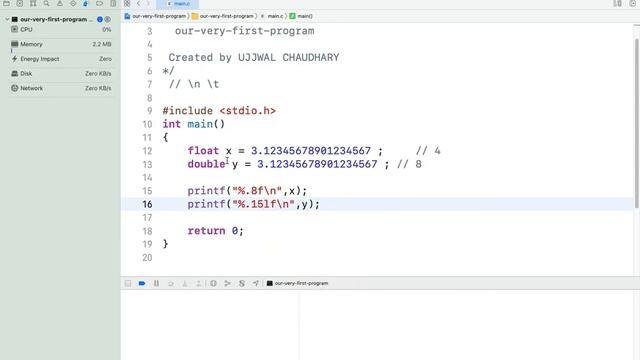The height and width of the screenshot is (360, 640).
Task: Click the '// \n \t' comment line
Action: tap(194, 84)
